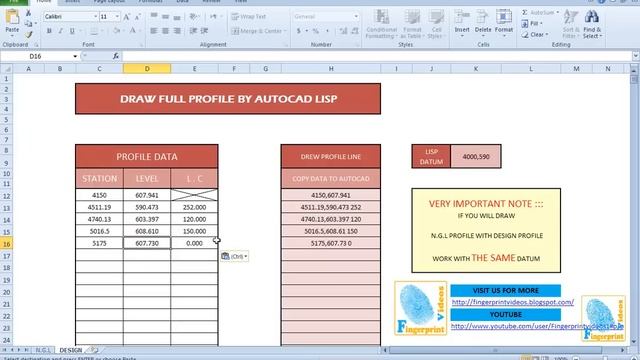
Task: Click the Borders icon
Action: click(x=93, y=31)
